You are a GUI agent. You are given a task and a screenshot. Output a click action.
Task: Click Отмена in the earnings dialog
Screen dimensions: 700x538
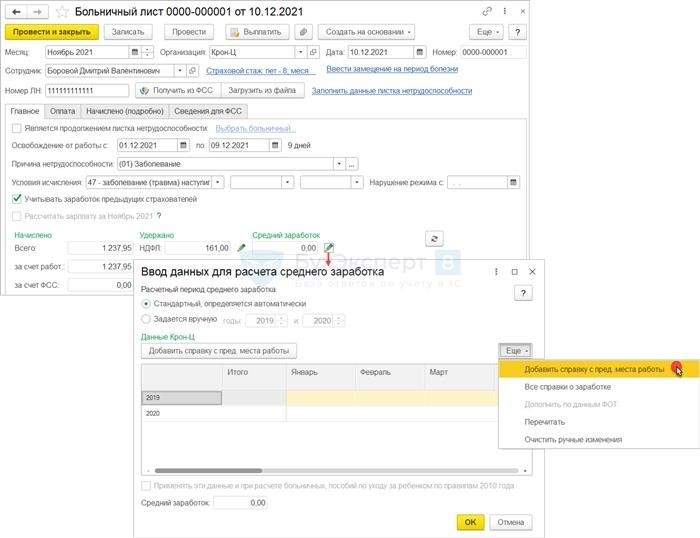tap(510, 522)
